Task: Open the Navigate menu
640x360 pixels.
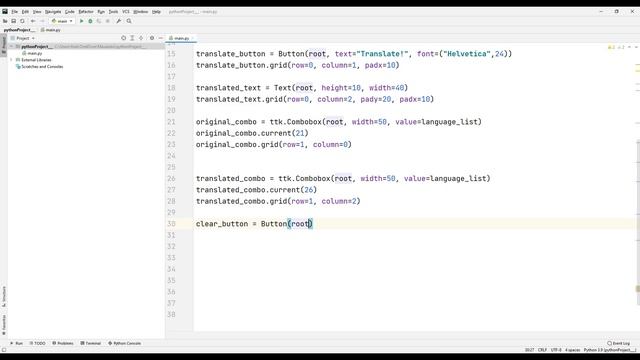Action: click(x=53, y=12)
